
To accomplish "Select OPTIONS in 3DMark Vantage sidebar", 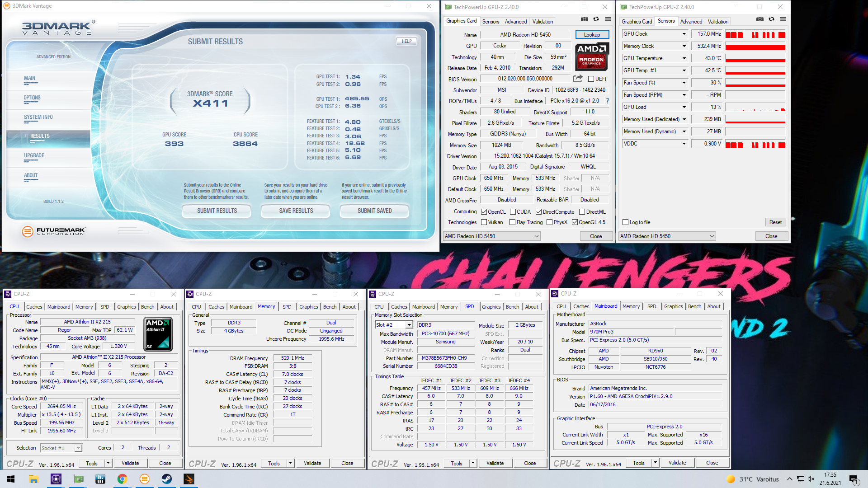I will pos(32,98).
